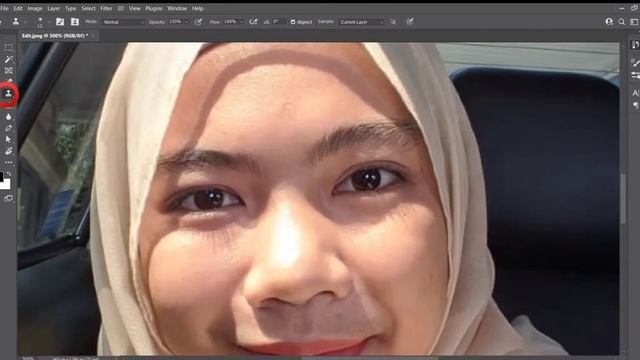Activate the Edit.jpeg document tab
This screenshot has width=640, height=360.
point(55,36)
